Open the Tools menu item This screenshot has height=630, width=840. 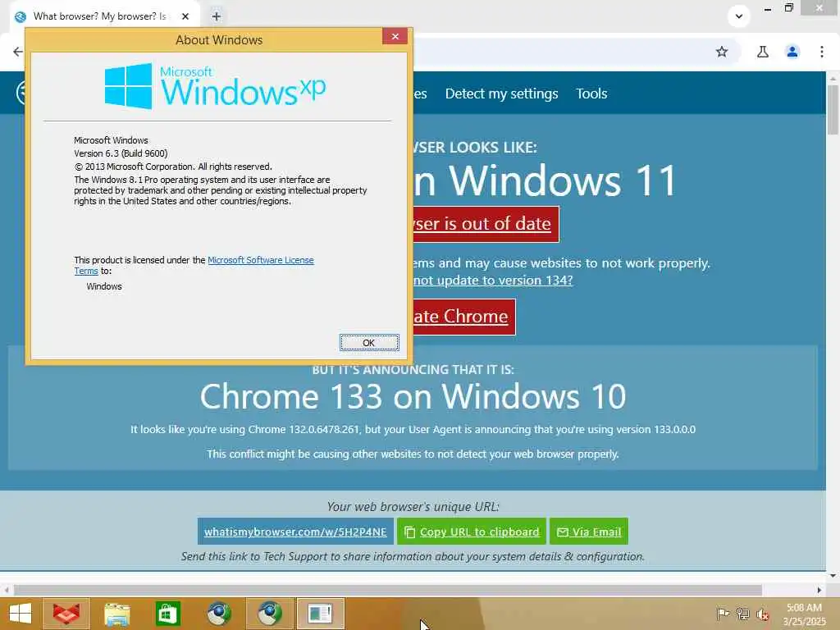pyautogui.click(x=591, y=94)
